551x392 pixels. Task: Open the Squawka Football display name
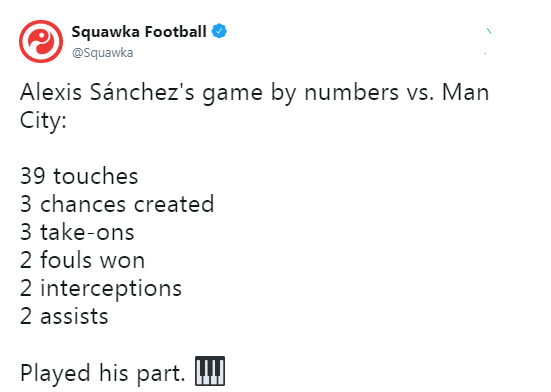coord(139,32)
